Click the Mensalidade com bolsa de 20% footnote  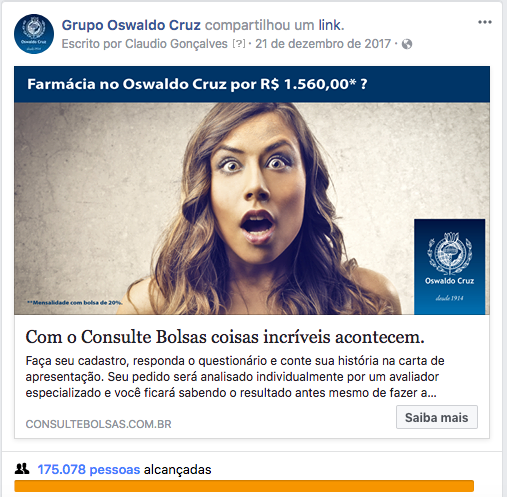75,303
